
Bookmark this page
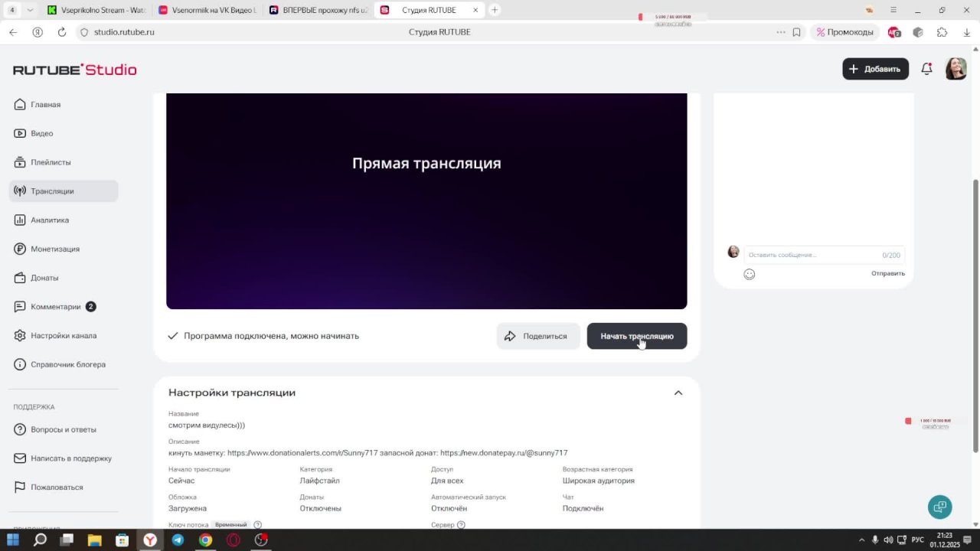796,32
